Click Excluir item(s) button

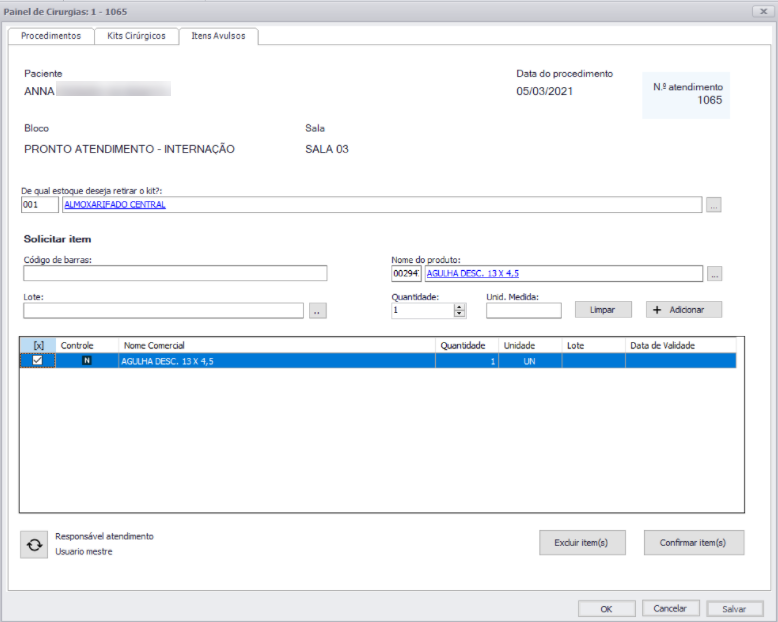(x=582, y=543)
